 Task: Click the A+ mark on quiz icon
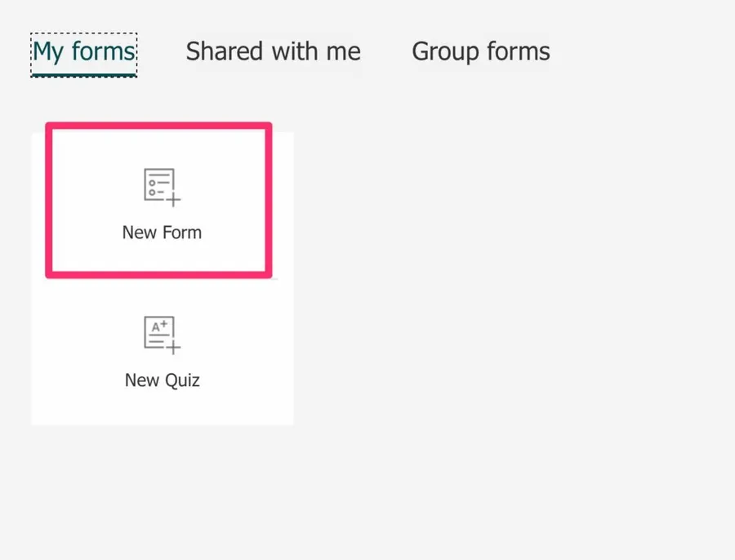click(160, 327)
